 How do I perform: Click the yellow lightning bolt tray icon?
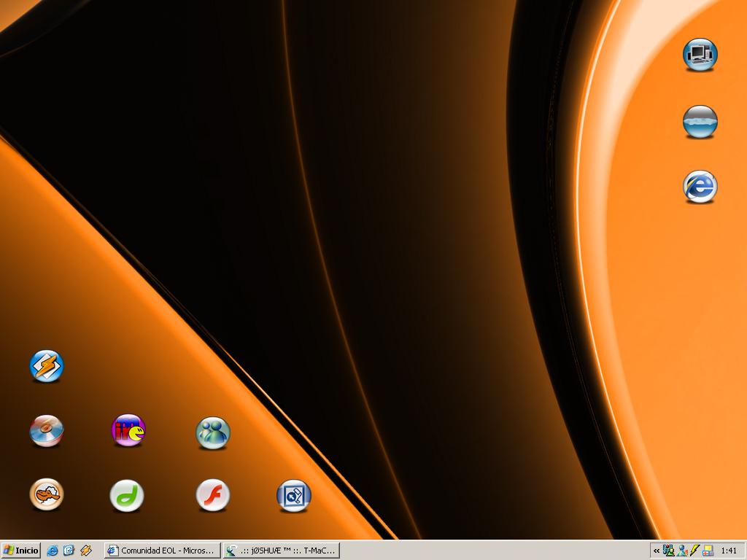(x=695, y=551)
